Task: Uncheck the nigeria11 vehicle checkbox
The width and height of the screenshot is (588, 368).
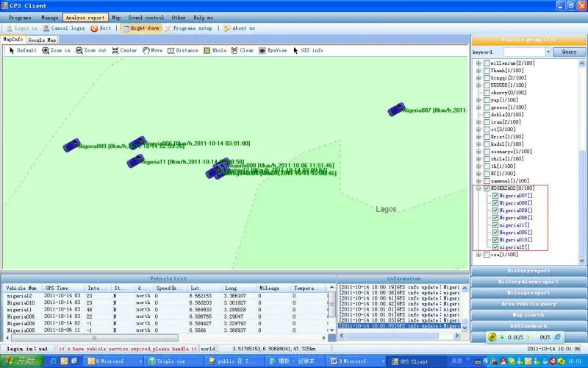Action: [495, 225]
